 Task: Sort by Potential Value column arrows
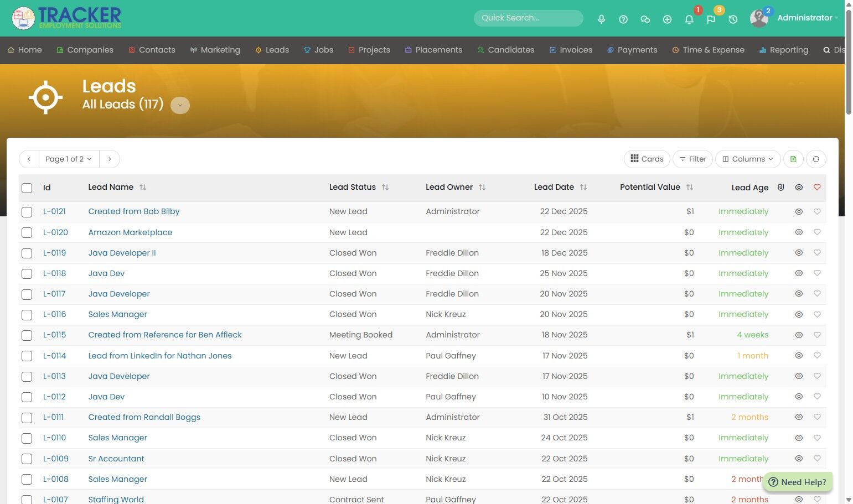[x=690, y=188]
